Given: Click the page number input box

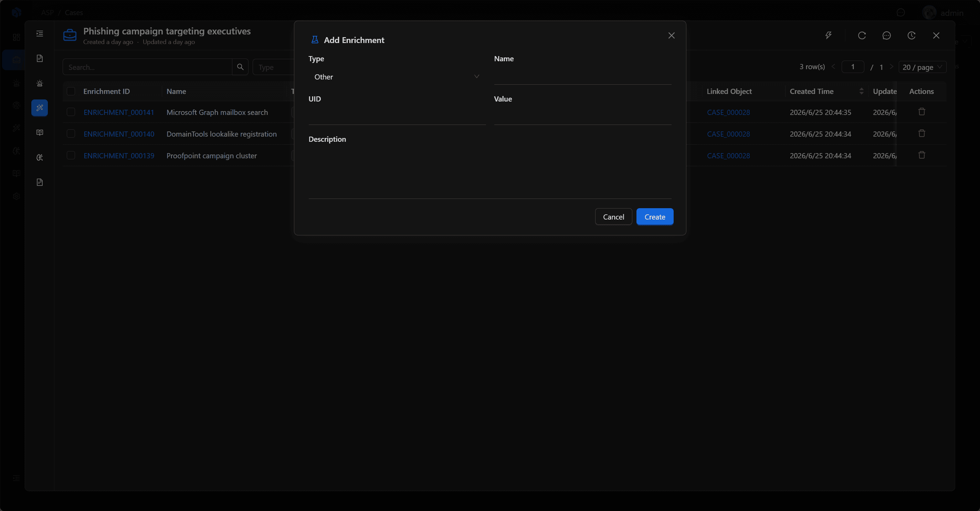Looking at the screenshot, I should point(853,67).
